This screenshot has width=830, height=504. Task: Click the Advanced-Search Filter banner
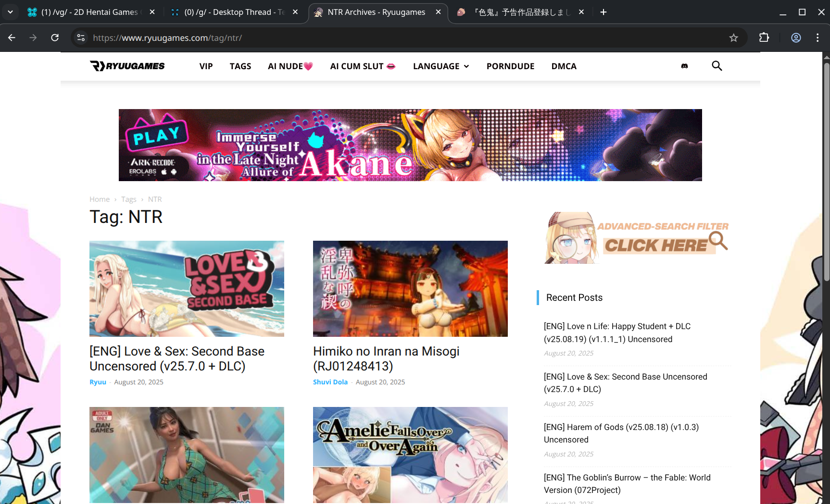637,238
